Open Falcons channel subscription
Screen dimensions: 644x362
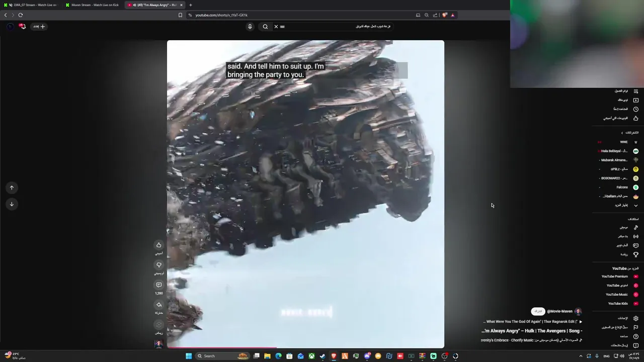pos(619,187)
